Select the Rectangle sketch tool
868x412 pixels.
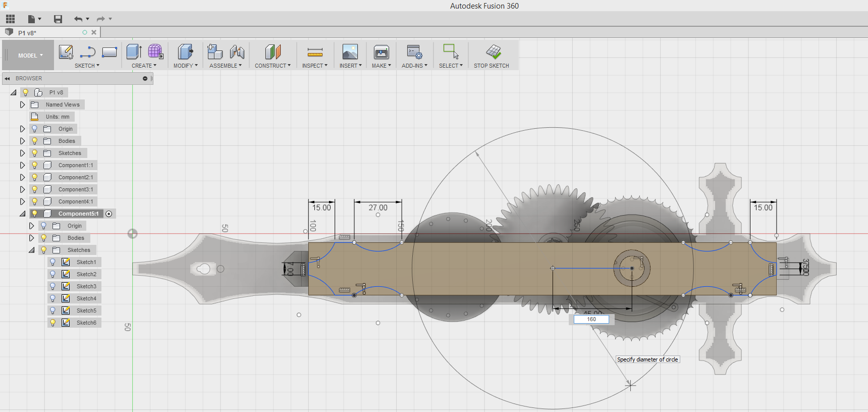tap(110, 51)
